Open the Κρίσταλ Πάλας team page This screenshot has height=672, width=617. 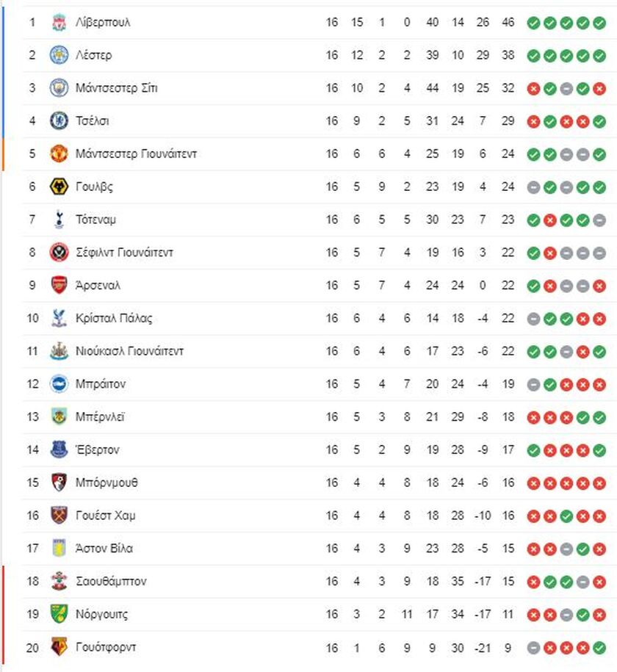pos(114,319)
